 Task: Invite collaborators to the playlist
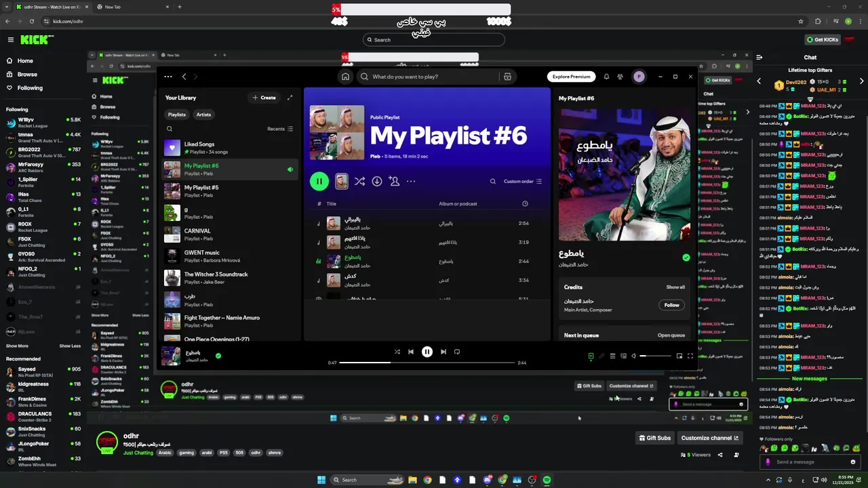(x=394, y=181)
